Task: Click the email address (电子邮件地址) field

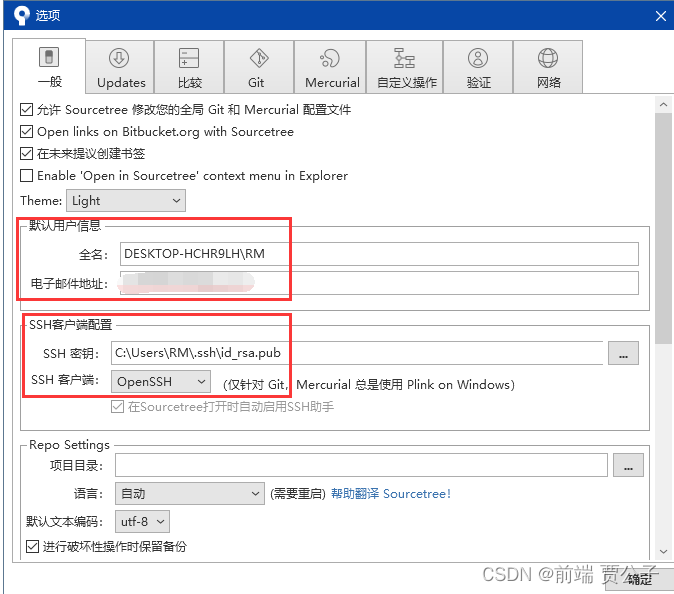Action: [379, 283]
